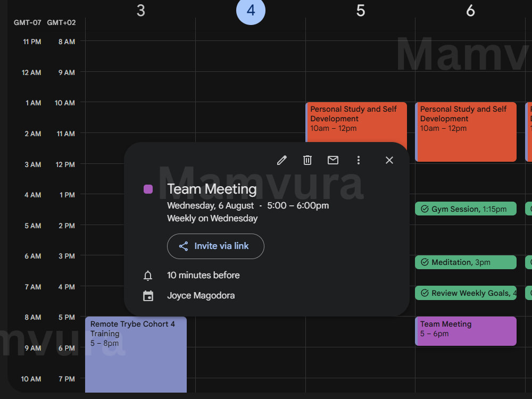Screen dimensions: 532x399
Task: Select day 6 in the header
Action: pyautogui.click(x=471, y=11)
